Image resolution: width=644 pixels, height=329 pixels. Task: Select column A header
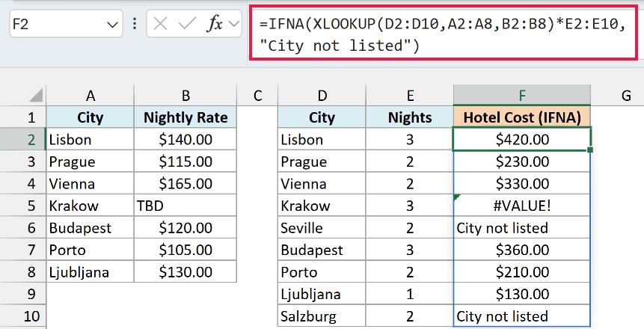coord(91,95)
